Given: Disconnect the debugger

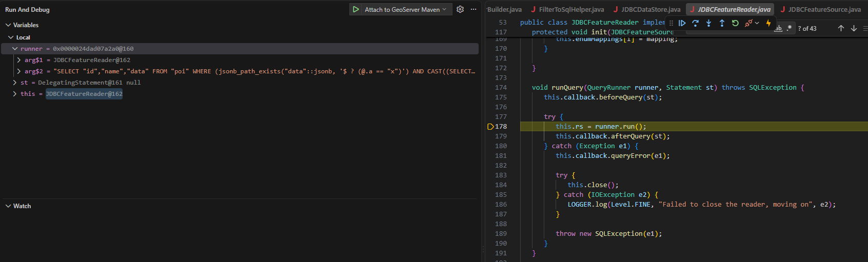Looking at the screenshot, I should point(748,23).
